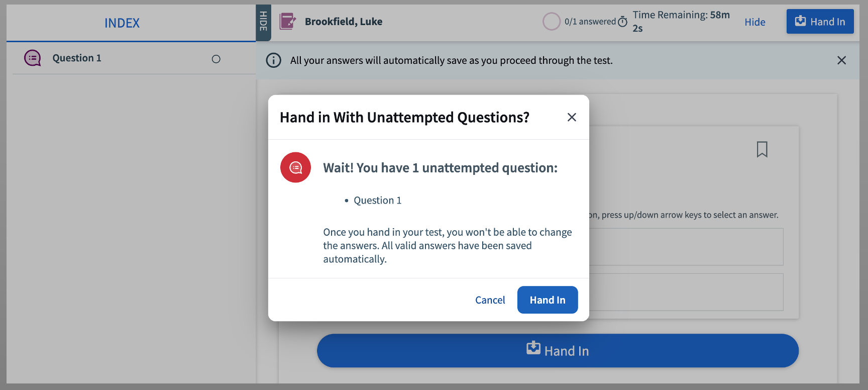This screenshot has height=390, width=868.
Task: Bookmark the current question
Action: point(762,149)
